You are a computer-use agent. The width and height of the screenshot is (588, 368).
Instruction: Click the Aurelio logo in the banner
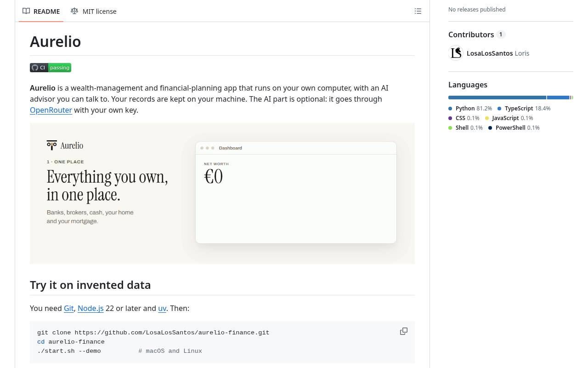(x=65, y=145)
